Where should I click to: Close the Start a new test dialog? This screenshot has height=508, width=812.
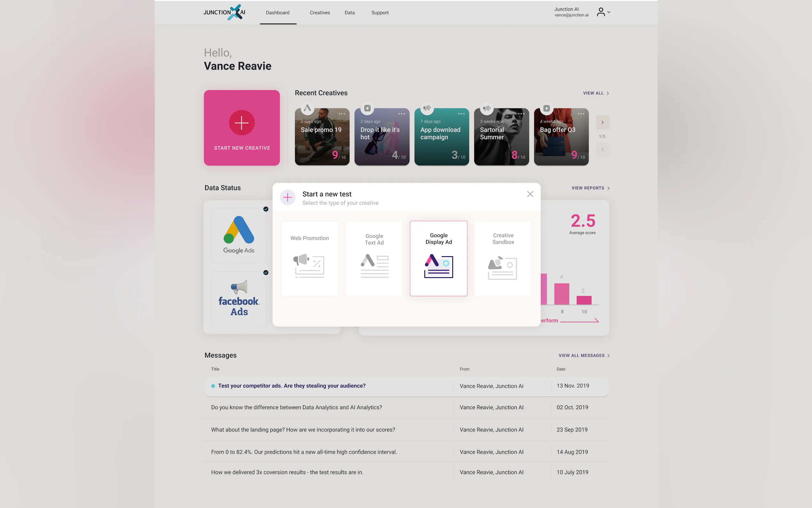point(530,194)
